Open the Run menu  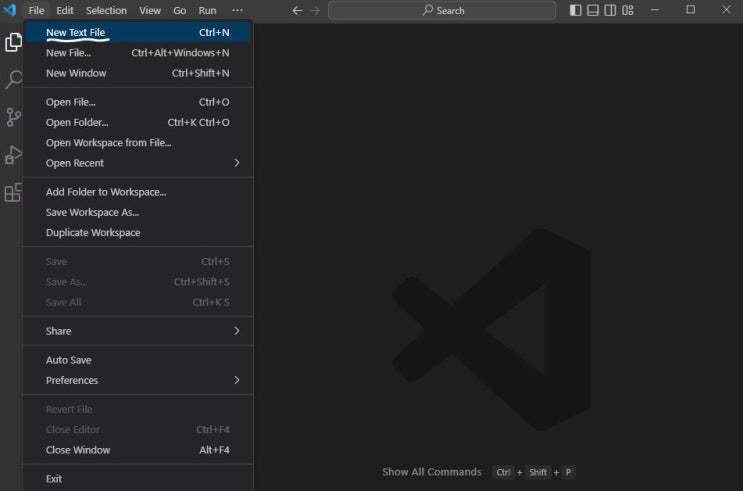[x=207, y=10]
